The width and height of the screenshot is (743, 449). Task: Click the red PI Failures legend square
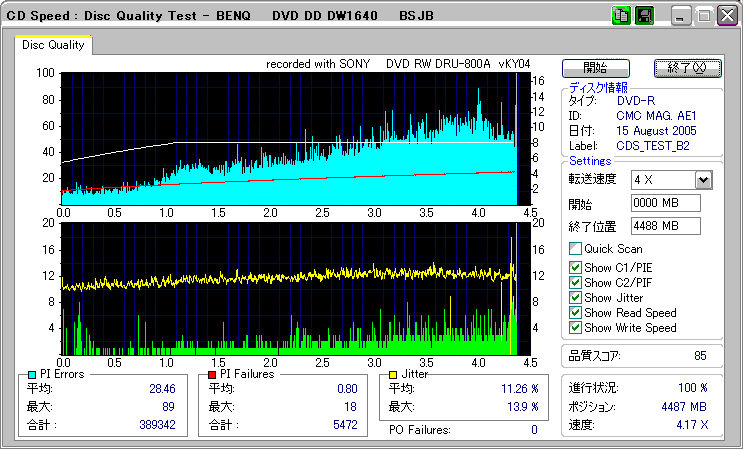click(212, 374)
